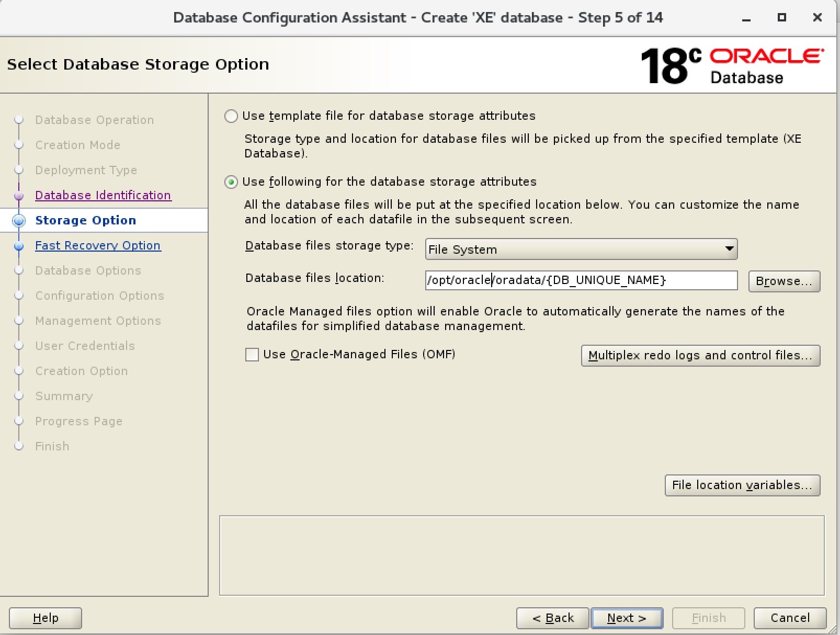Click the Fast Recovery Option step bullet icon
The width and height of the screenshot is (840, 635).
pos(19,245)
